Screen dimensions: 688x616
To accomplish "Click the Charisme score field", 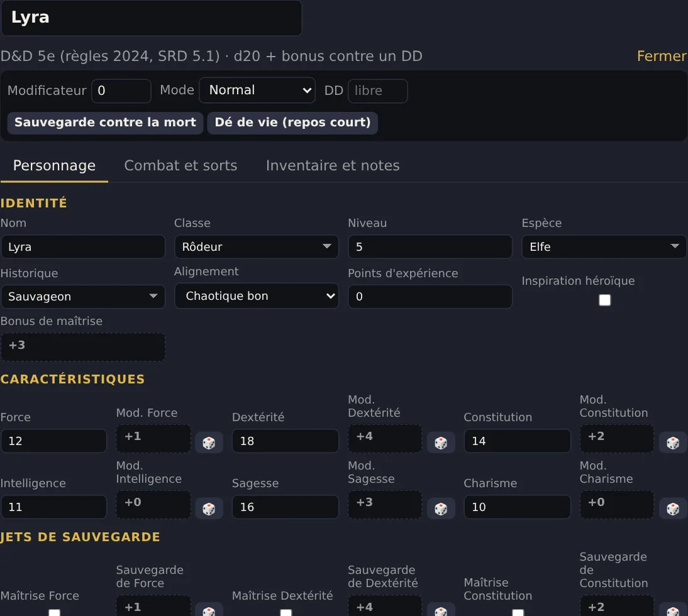I will [x=518, y=507].
